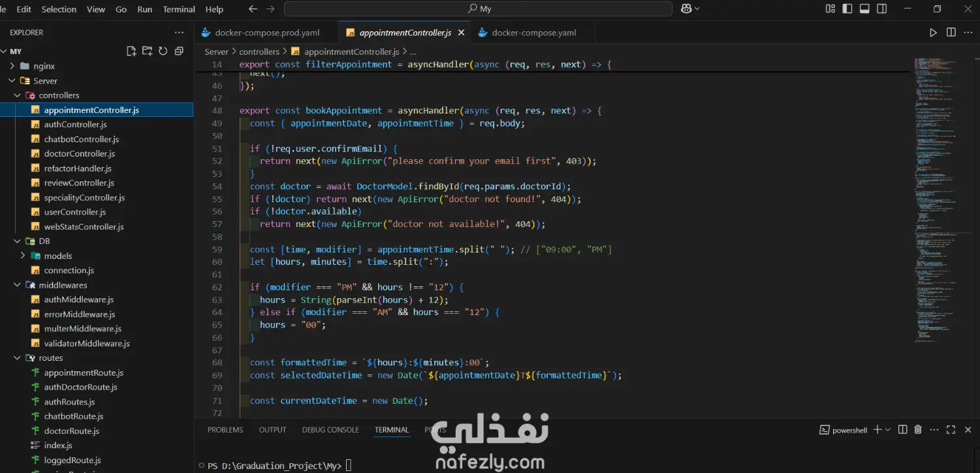Create a new terminal with plus icon
980x473 pixels.
pyautogui.click(x=877, y=430)
